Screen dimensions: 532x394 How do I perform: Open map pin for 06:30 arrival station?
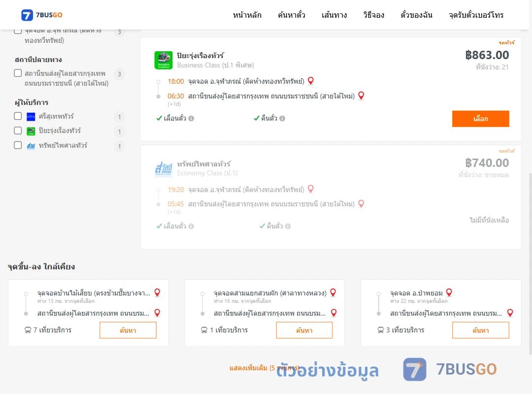coord(361,96)
